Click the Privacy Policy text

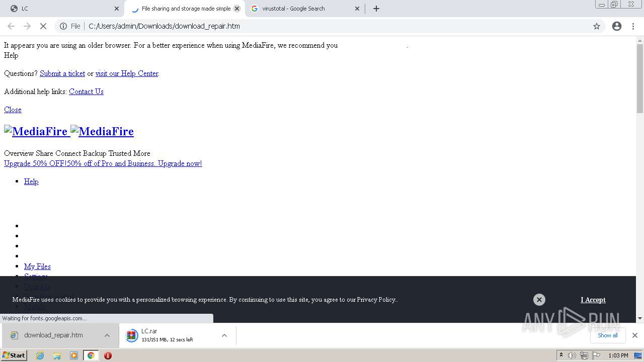coord(376,300)
